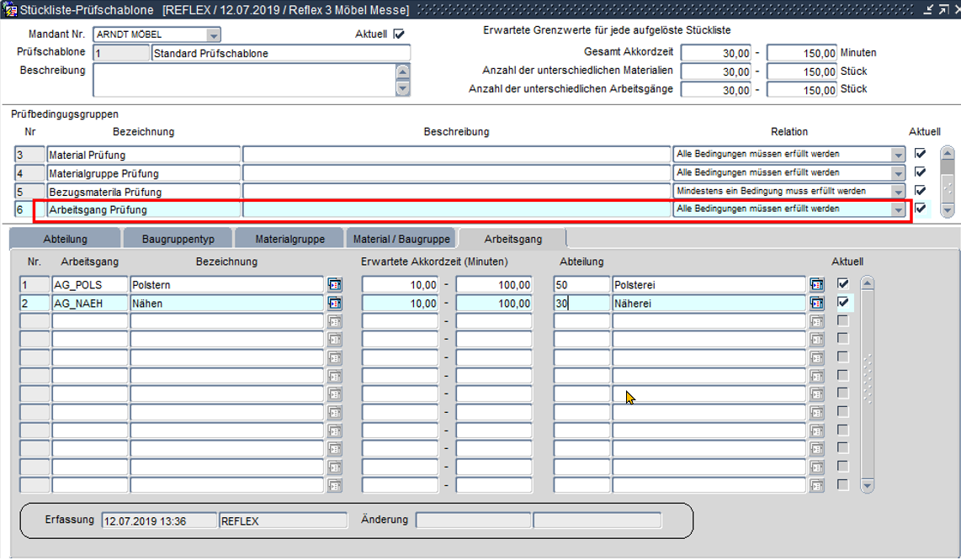Open the Mandant Nr. dropdown
This screenshot has height=560, width=961.
click(x=214, y=35)
